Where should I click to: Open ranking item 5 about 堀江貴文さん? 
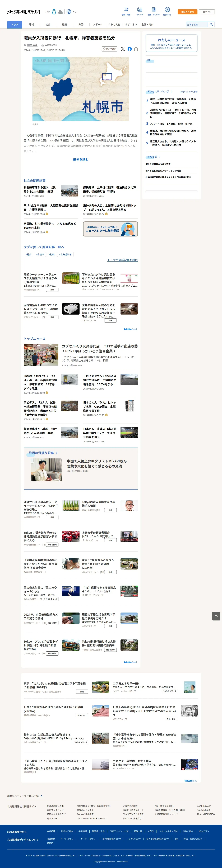173,143
